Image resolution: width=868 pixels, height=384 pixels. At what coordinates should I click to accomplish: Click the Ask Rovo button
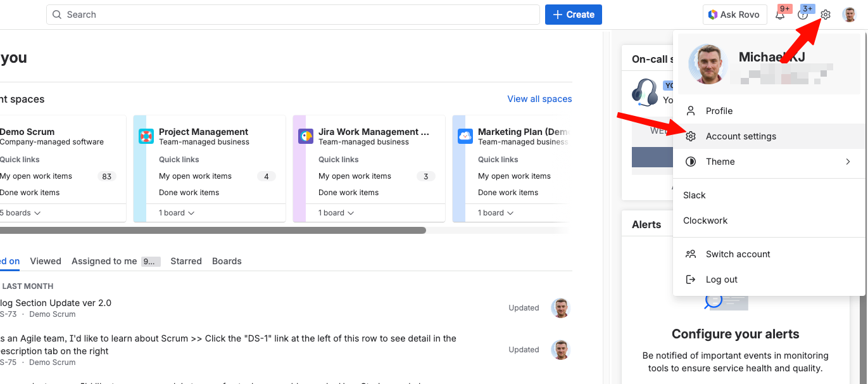coord(734,15)
